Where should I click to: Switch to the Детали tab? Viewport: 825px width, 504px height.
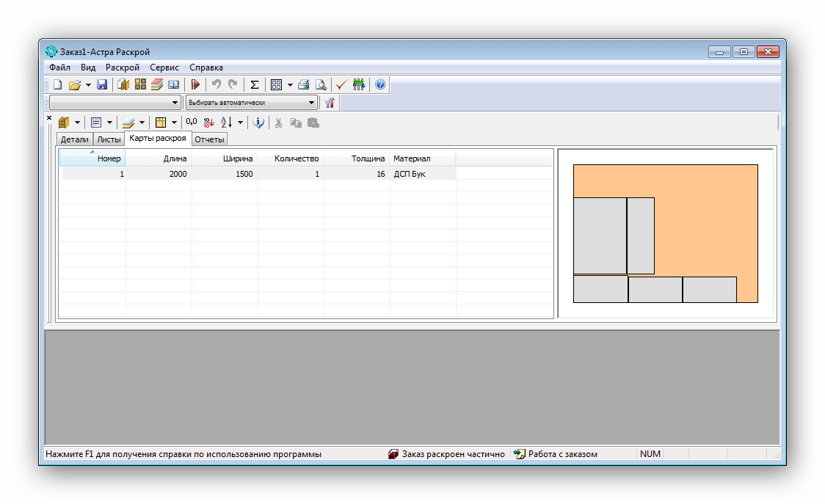[x=74, y=139]
